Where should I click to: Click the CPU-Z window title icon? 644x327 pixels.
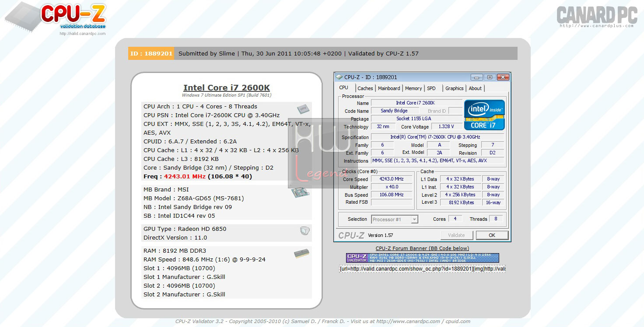pyautogui.click(x=339, y=77)
